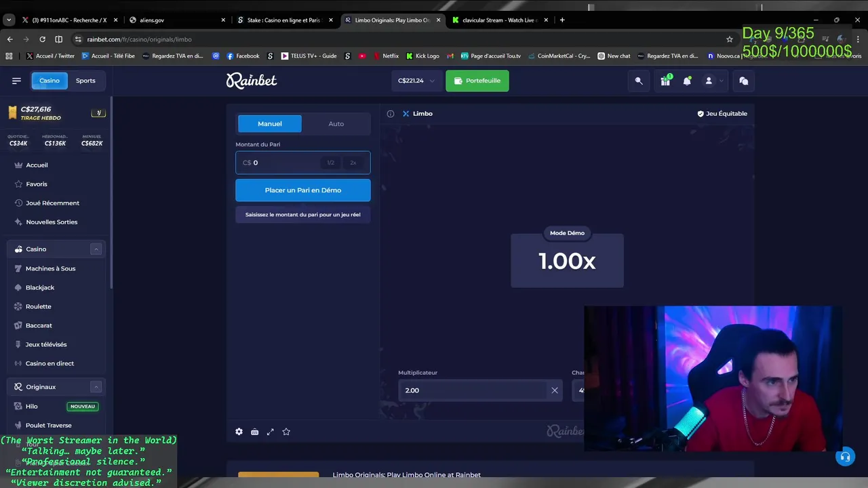
Task: Open TELUS TV+ Guide bookmark
Action: click(x=309, y=56)
